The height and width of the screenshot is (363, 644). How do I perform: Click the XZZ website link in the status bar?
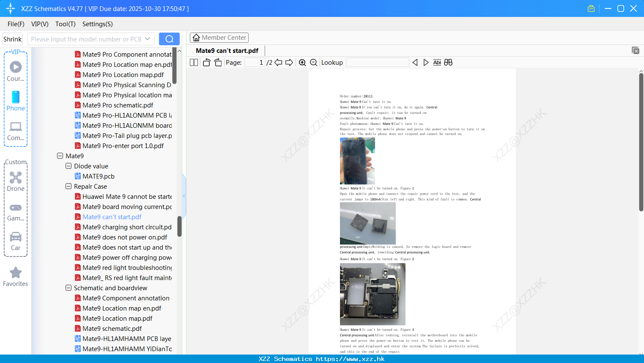click(x=350, y=359)
